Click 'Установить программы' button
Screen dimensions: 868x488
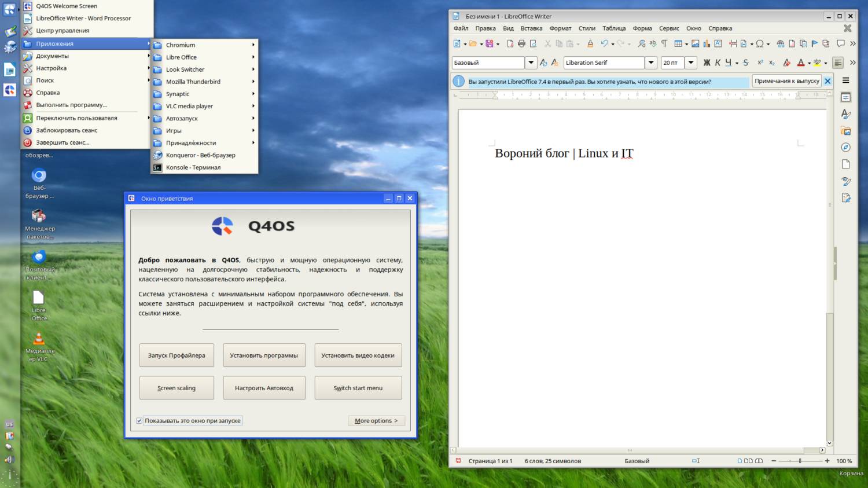click(x=264, y=355)
